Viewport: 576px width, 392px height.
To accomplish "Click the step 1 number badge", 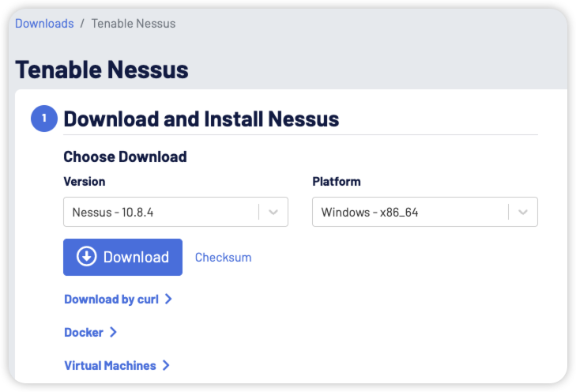I will click(x=44, y=119).
